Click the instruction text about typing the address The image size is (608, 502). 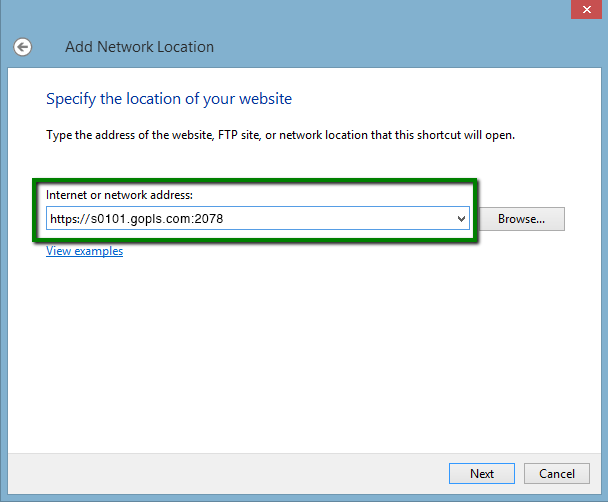tap(280, 134)
